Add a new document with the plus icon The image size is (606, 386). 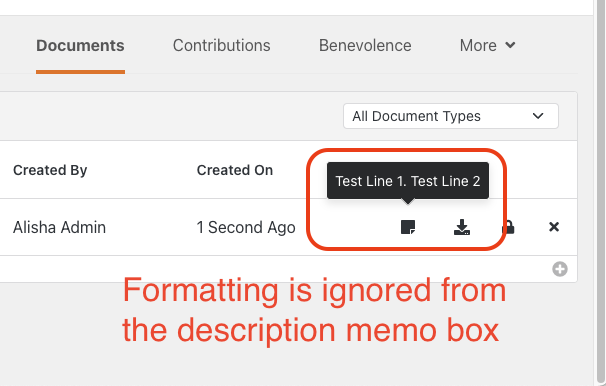pos(560,269)
